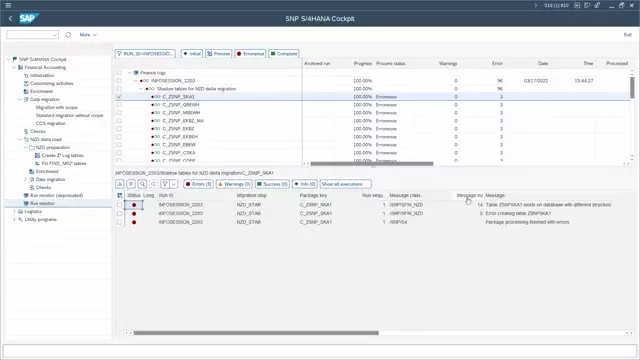This screenshot has width=640, height=360.
Task: Open the transaction command dropdown field
Action: pos(32,35)
